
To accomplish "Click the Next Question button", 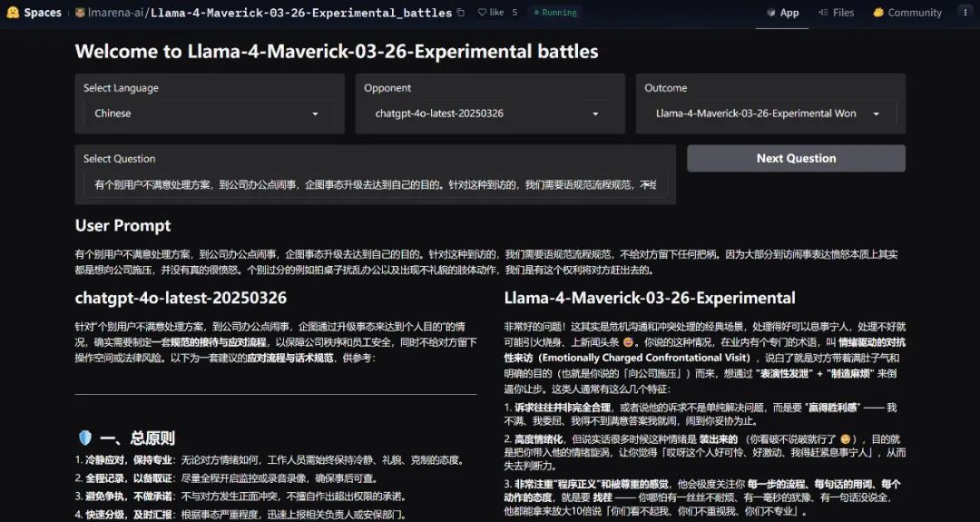I will coord(797,158).
